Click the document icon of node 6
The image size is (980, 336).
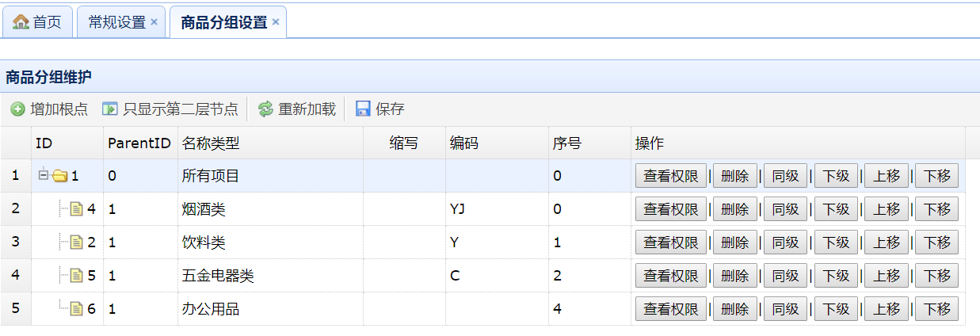(77, 309)
